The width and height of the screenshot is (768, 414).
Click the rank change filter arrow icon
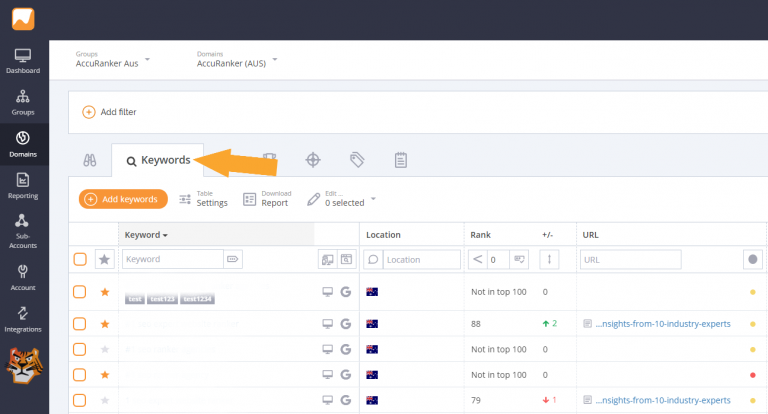coord(549,260)
